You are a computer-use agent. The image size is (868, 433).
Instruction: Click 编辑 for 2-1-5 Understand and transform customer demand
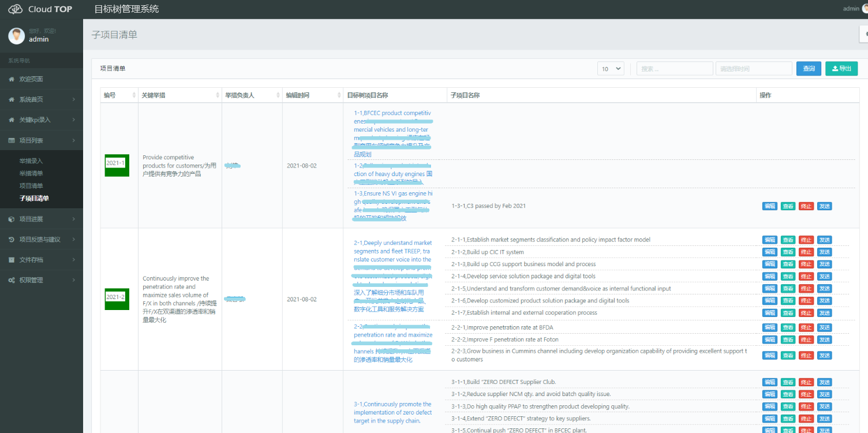coord(770,288)
